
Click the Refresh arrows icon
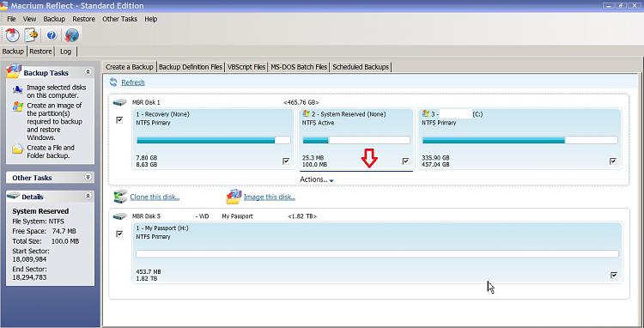point(113,82)
